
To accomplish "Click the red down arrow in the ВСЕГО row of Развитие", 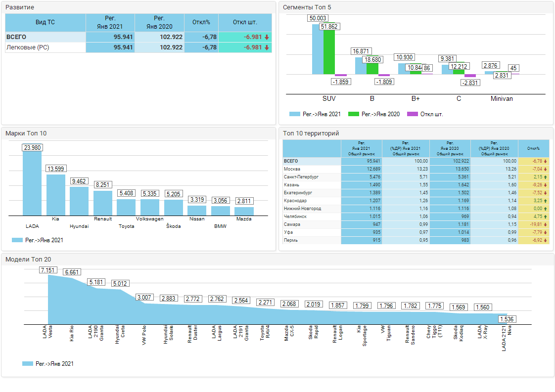I will click(x=267, y=37).
